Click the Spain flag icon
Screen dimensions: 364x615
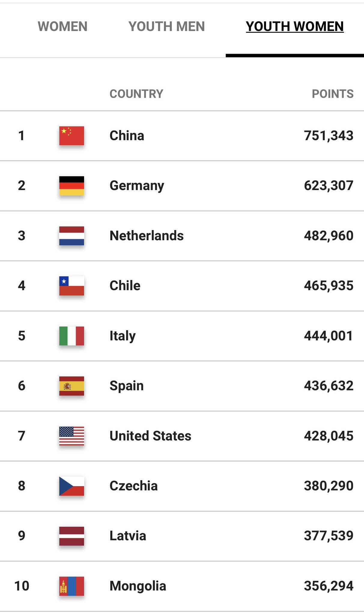71,386
